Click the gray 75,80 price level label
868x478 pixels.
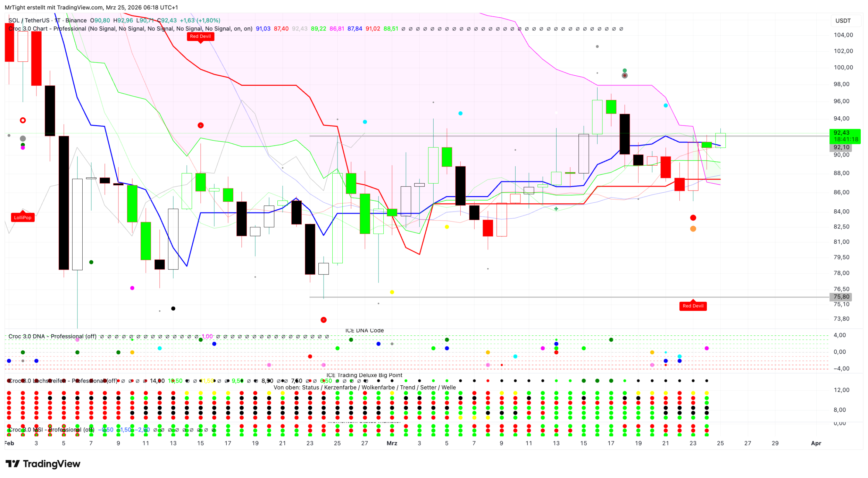841,297
